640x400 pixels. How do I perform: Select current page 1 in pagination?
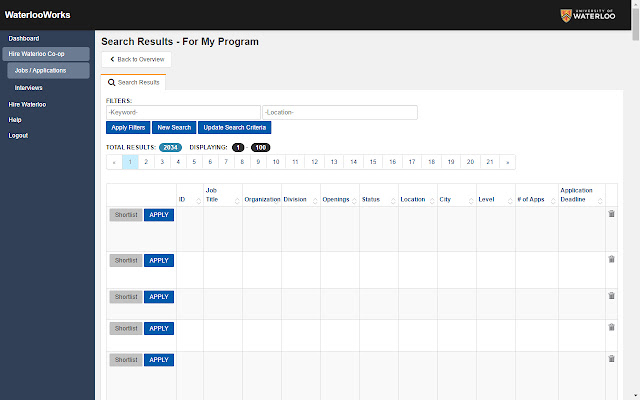point(130,162)
